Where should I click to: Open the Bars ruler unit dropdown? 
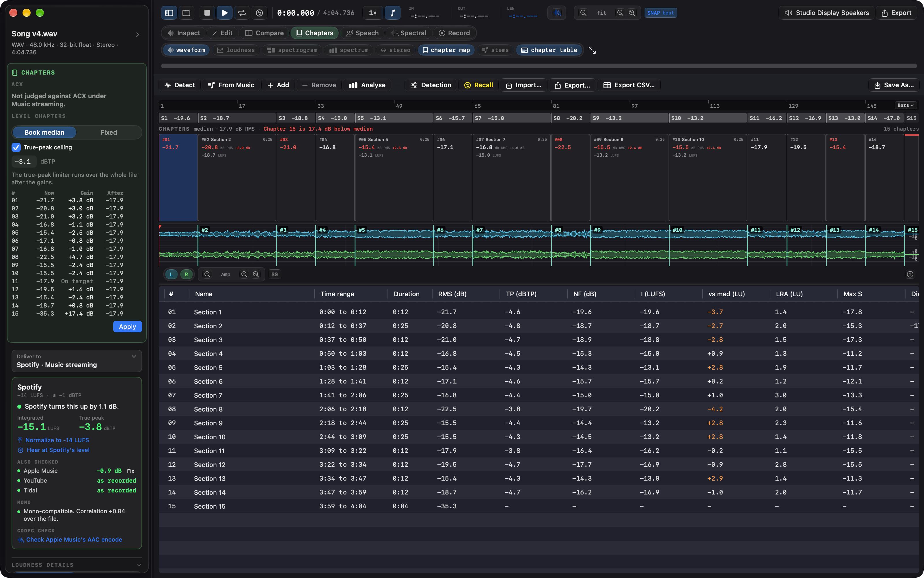[906, 105]
